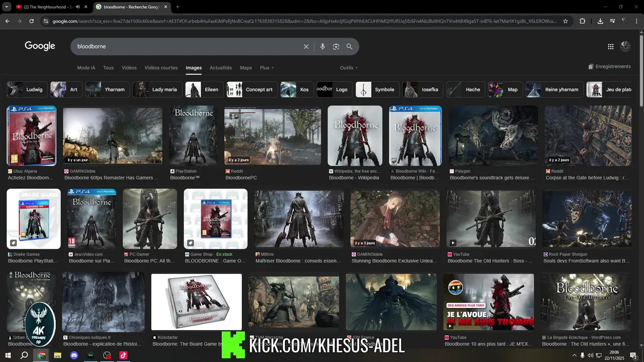Open TikTok app from the taskbar
The width and height of the screenshot is (644, 362).
pyautogui.click(x=123, y=355)
